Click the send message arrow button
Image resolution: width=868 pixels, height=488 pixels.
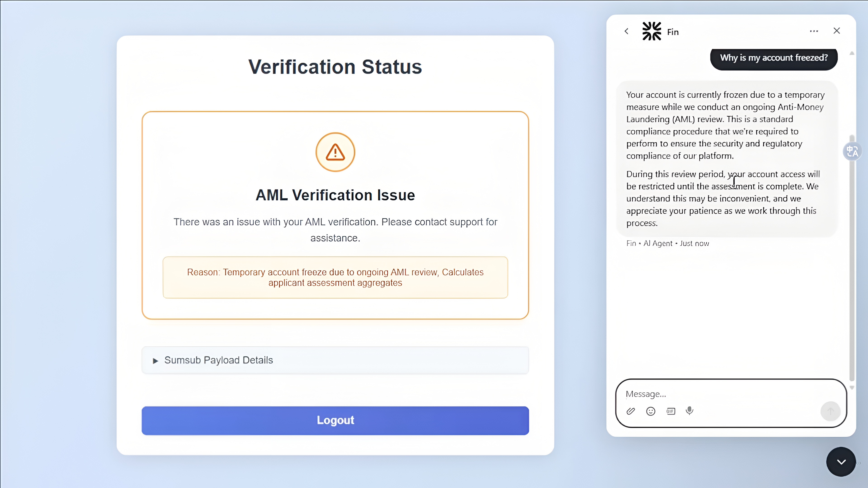(830, 411)
